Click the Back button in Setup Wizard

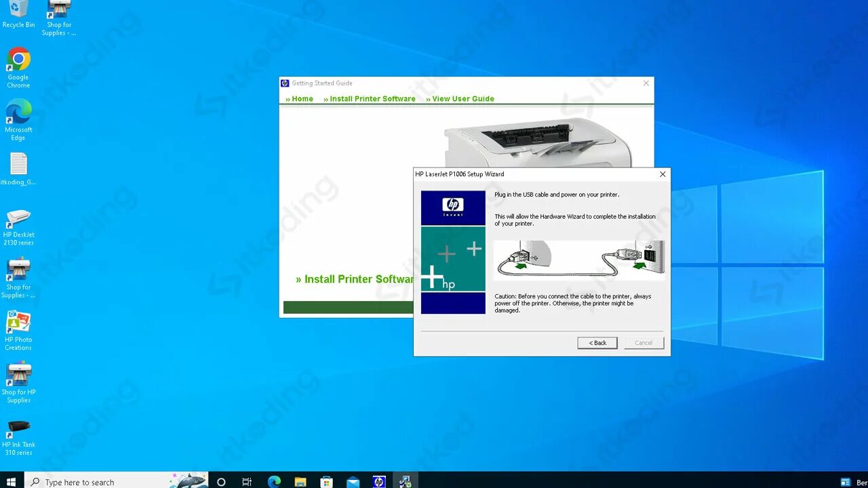597,343
